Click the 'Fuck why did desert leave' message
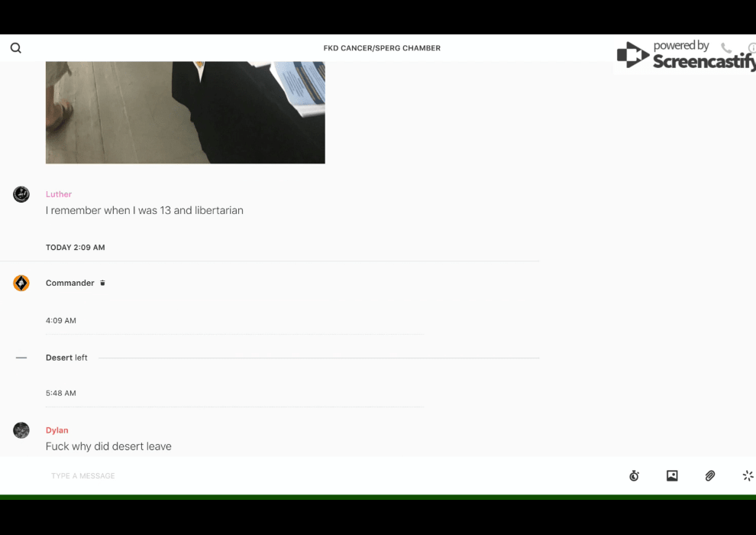The width and height of the screenshot is (756, 535). pyautogui.click(x=108, y=446)
